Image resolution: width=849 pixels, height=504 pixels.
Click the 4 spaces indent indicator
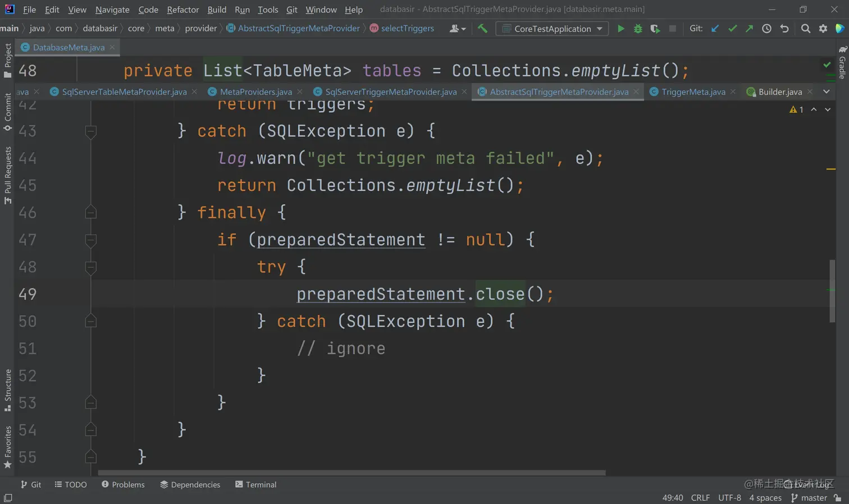(765, 498)
